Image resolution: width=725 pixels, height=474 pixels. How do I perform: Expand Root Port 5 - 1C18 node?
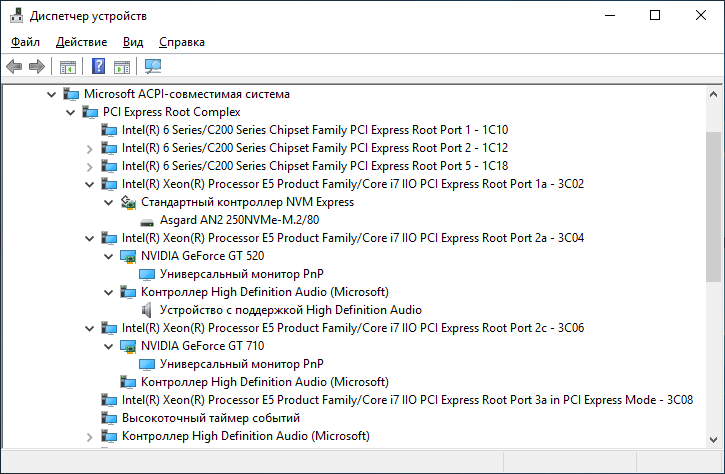coord(89,166)
